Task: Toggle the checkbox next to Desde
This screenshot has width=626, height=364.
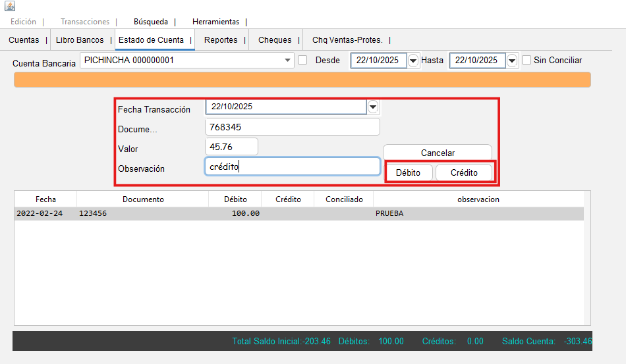Action: click(302, 60)
